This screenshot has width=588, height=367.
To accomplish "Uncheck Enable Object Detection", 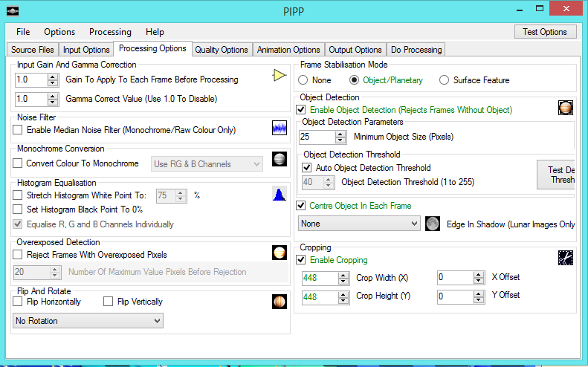I will (301, 109).
